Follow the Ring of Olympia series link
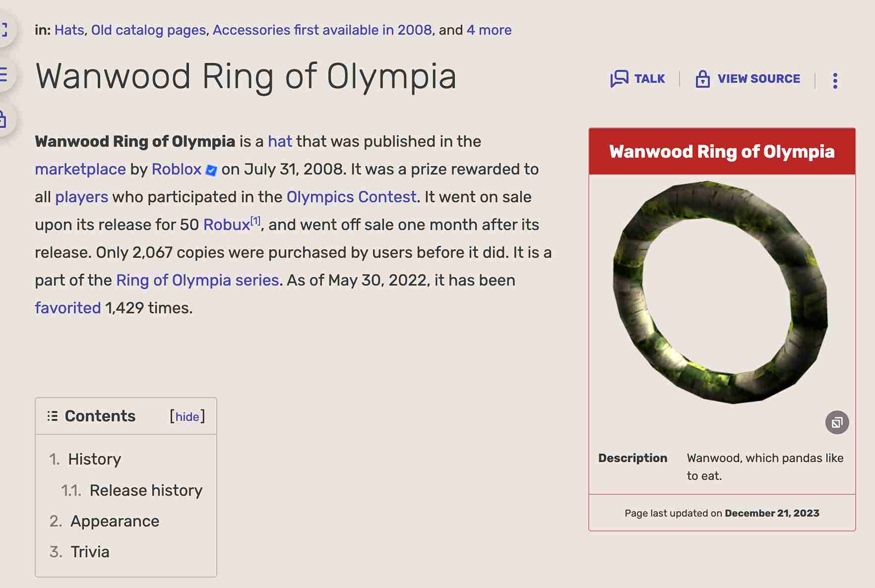The height and width of the screenshot is (588, 875). pos(197,280)
